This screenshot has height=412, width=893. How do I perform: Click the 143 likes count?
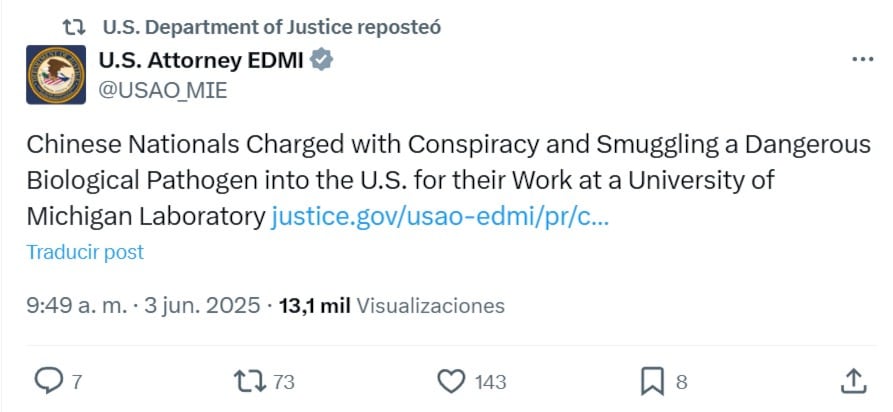tap(491, 381)
